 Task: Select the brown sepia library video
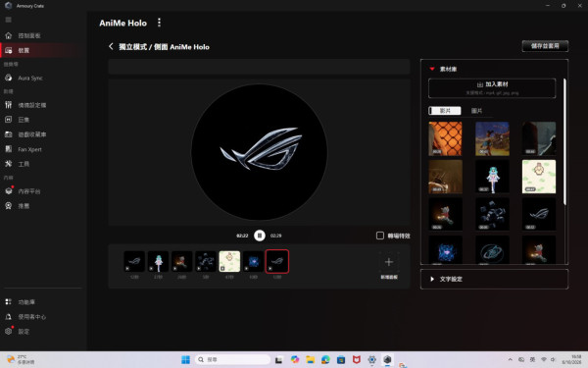pyautogui.click(x=445, y=177)
